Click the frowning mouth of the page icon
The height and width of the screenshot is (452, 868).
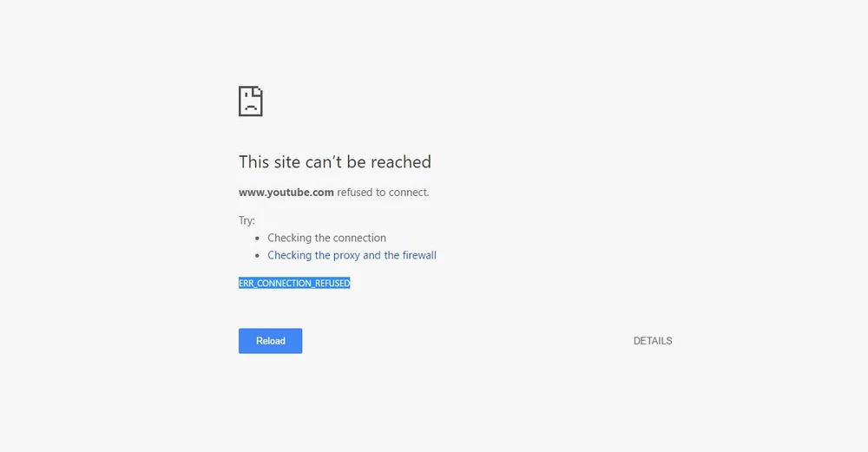(x=251, y=107)
